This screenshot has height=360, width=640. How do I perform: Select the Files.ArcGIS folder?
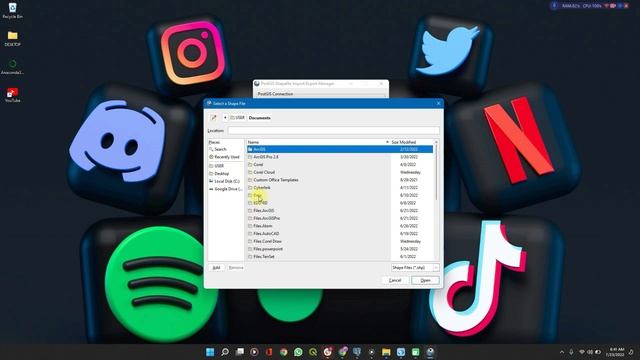coord(340,211)
